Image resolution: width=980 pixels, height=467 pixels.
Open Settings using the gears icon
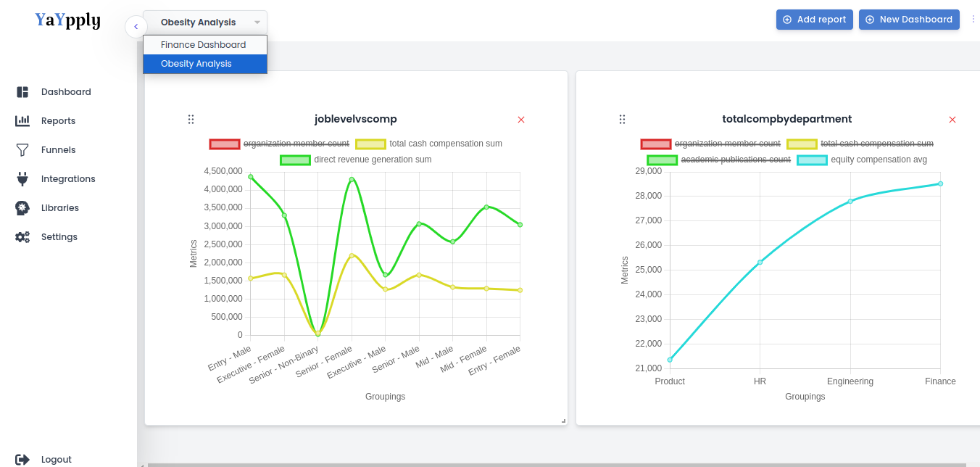[22, 237]
